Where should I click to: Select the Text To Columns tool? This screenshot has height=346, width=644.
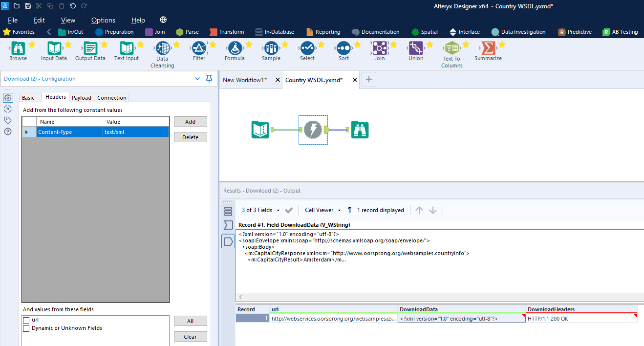(x=451, y=49)
